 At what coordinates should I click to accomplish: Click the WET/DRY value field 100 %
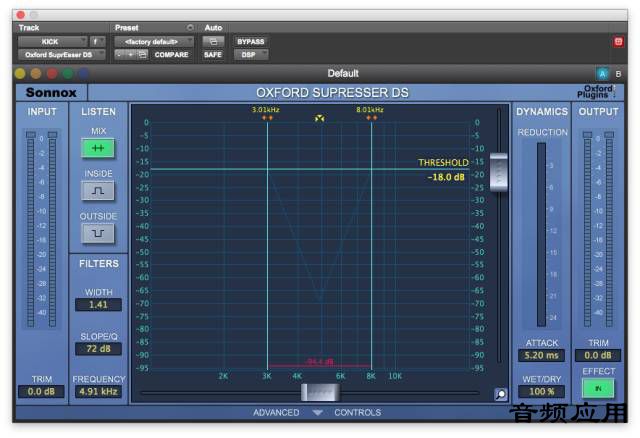point(541,391)
